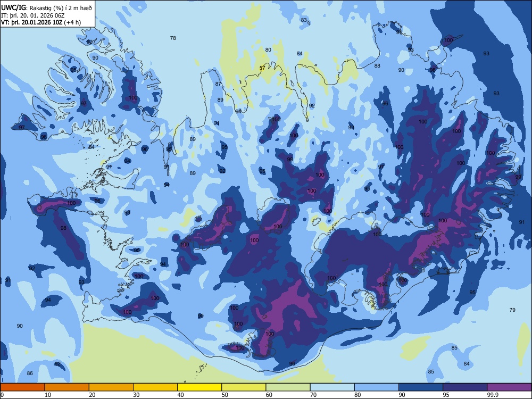Click the humidity value '78' on the map
This screenshot has width=532, height=399.
pyautogui.click(x=173, y=38)
